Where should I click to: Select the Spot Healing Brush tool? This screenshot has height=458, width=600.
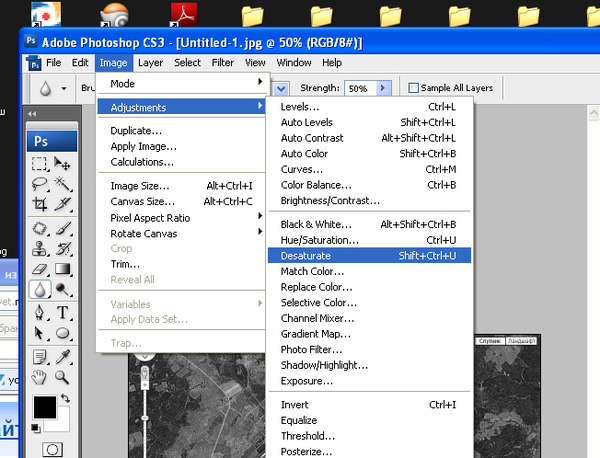click(x=39, y=228)
